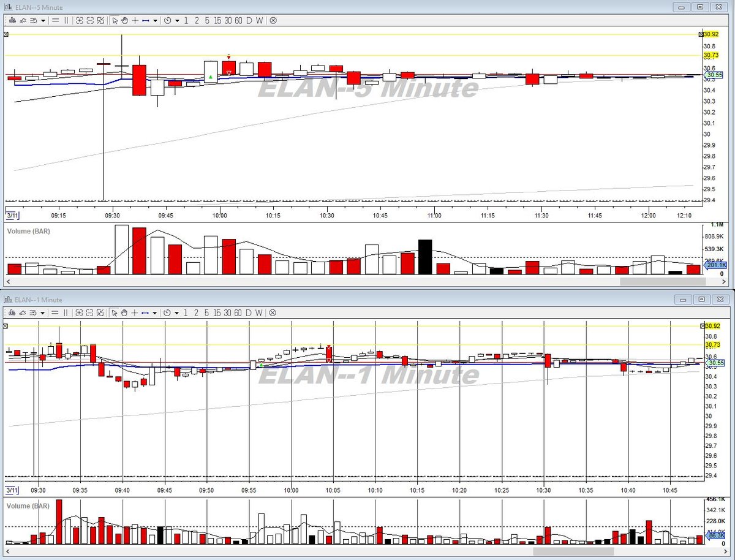Select the 60 minute interval in 1 Minute toolbar
This screenshot has height=560, width=735.
click(x=238, y=312)
